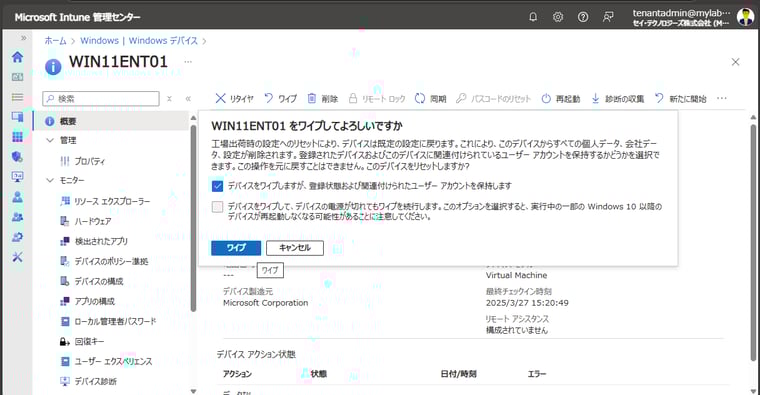The width and height of the screenshot is (760, 395).
Task: Open the notifications bell icon
Action: 533,17
